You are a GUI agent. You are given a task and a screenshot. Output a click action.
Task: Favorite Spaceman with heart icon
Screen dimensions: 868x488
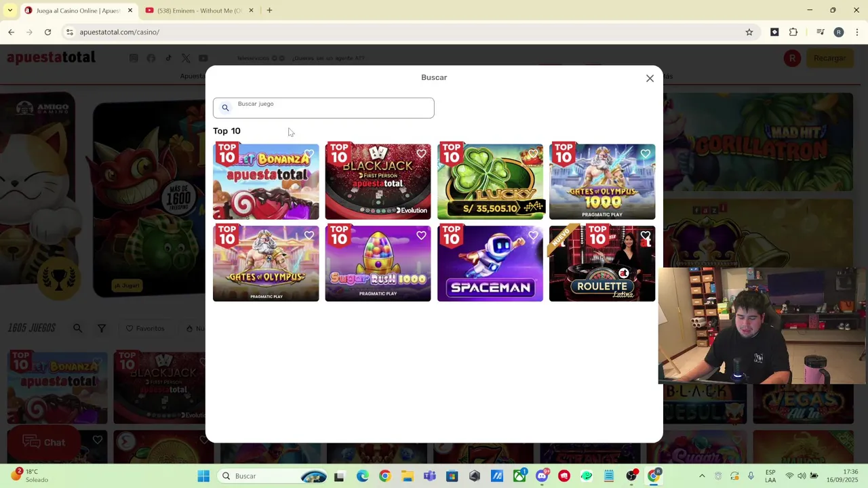(x=534, y=236)
